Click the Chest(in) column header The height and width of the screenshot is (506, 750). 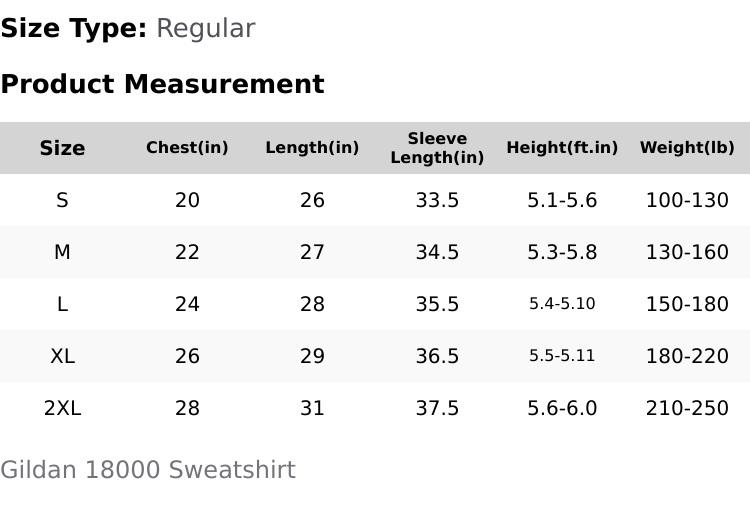coord(187,147)
